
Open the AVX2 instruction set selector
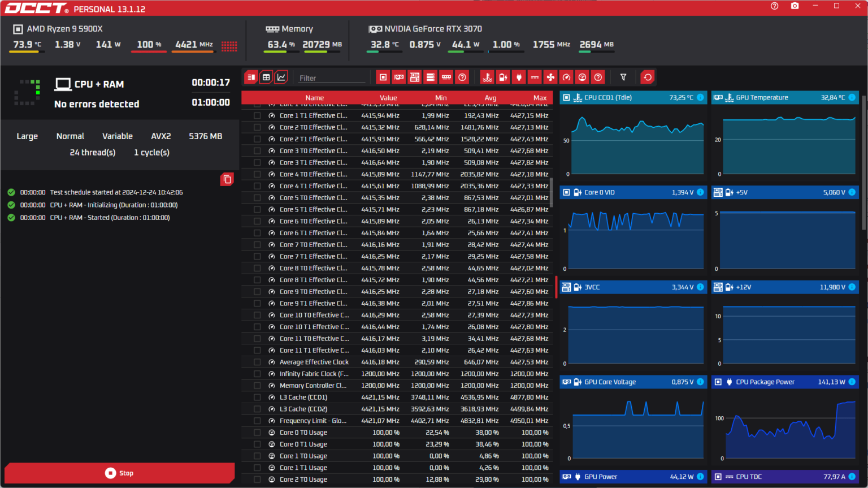coord(160,136)
